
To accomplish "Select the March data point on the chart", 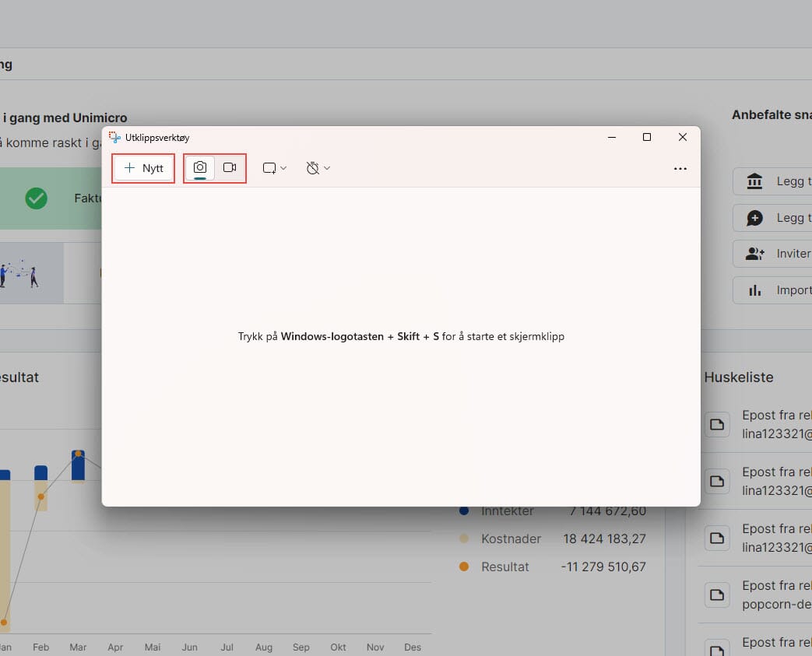I will click(x=78, y=454).
